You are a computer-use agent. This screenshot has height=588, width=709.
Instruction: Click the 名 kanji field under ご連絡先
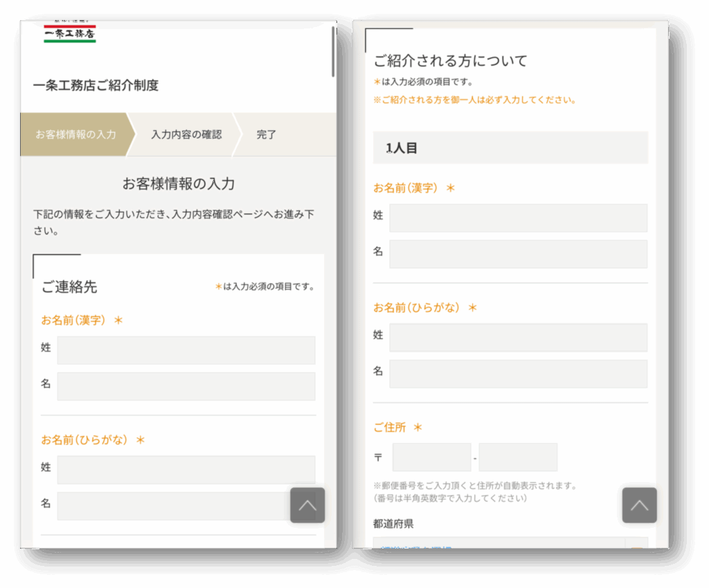(186, 386)
